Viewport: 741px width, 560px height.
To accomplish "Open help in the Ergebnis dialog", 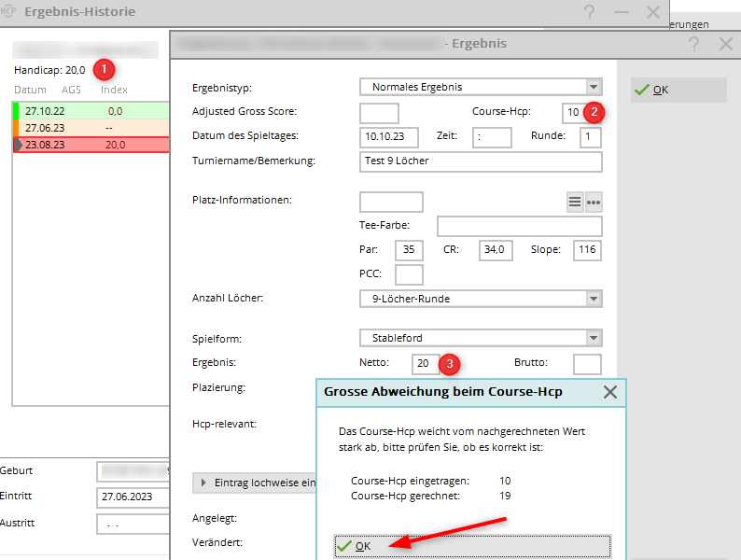I will (x=693, y=44).
